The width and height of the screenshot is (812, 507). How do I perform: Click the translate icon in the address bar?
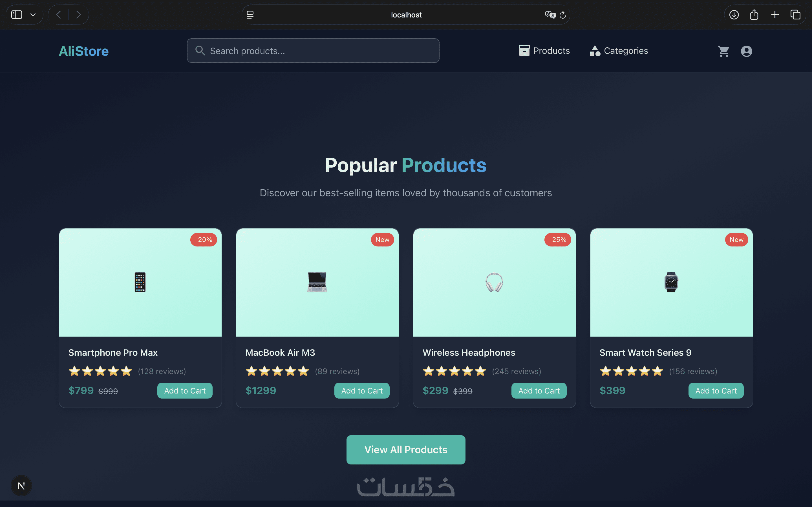point(550,15)
